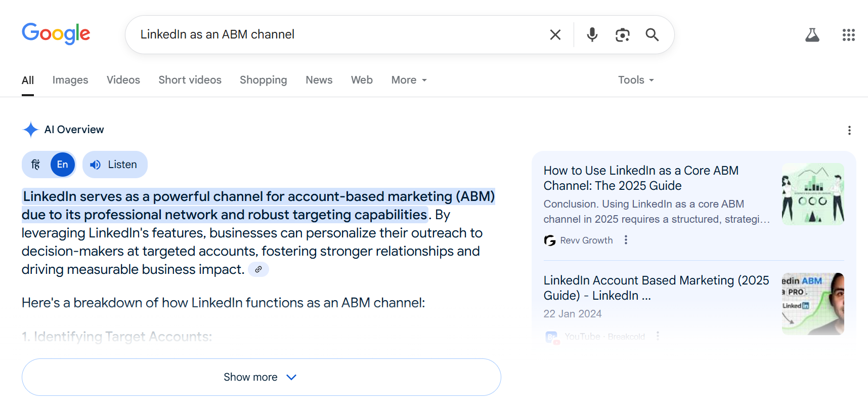The width and height of the screenshot is (868, 406).
Task: Open Search Labs flask icon
Action: [x=812, y=35]
